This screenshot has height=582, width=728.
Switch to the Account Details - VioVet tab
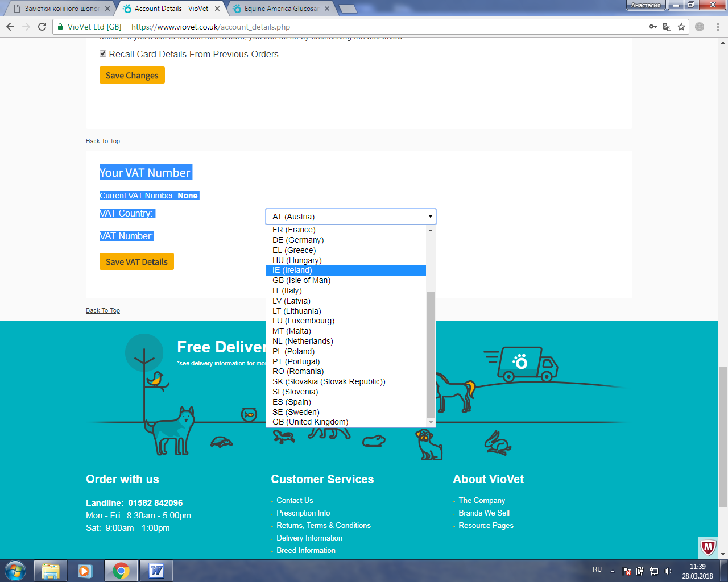click(x=171, y=9)
